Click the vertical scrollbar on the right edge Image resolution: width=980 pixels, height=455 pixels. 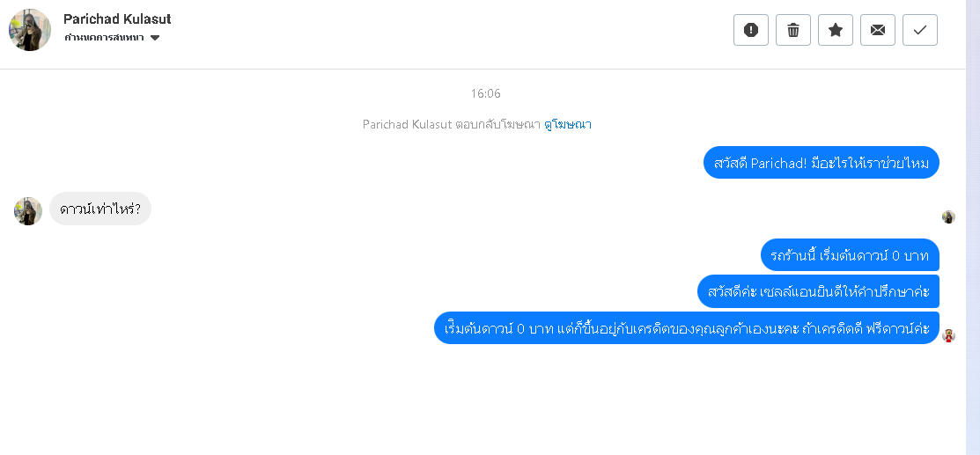tap(972, 227)
